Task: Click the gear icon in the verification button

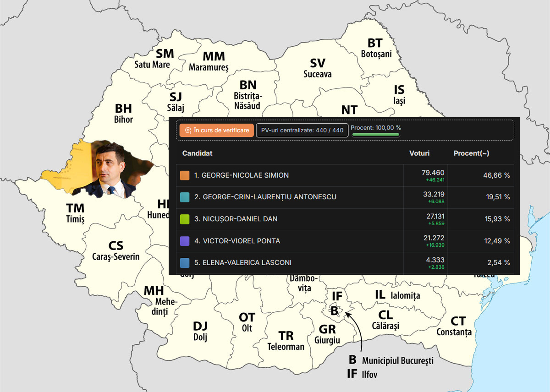Action: [x=188, y=130]
